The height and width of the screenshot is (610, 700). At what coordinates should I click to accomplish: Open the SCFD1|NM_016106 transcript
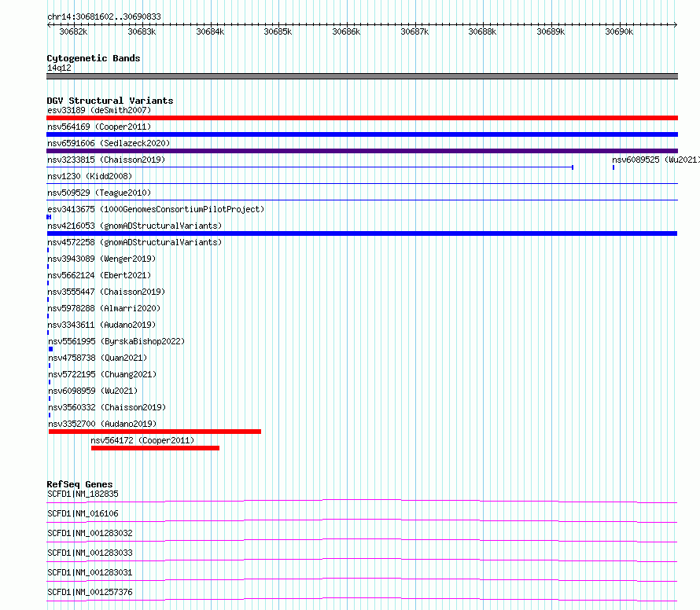click(83, 513)
